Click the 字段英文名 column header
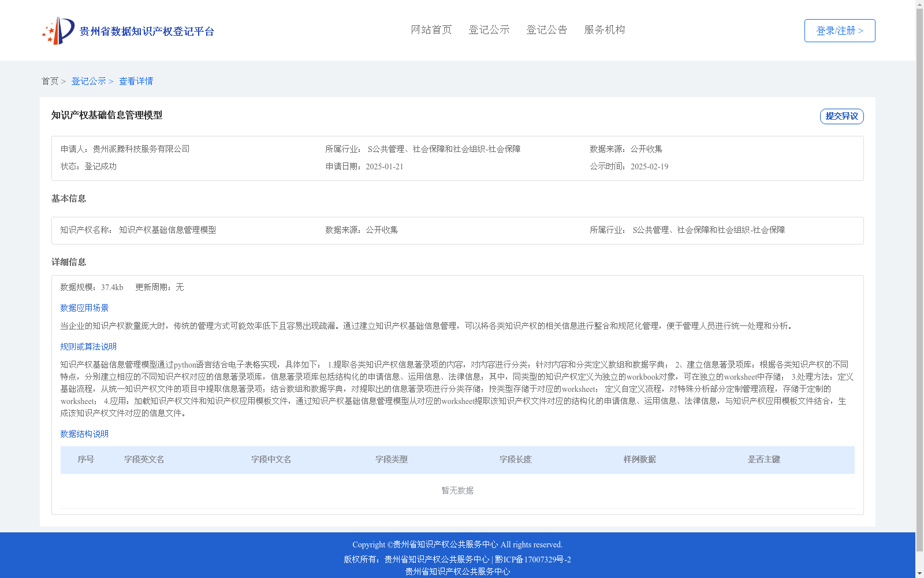The width and height of the screenshot is (924, 578). point(144,460)
